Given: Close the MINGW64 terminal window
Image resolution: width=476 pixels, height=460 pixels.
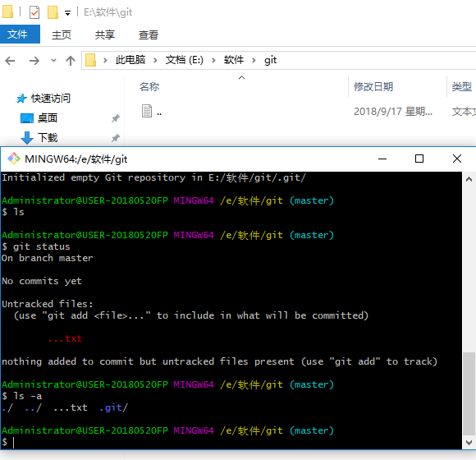Looking at the screenshot, I should (457, 159).
